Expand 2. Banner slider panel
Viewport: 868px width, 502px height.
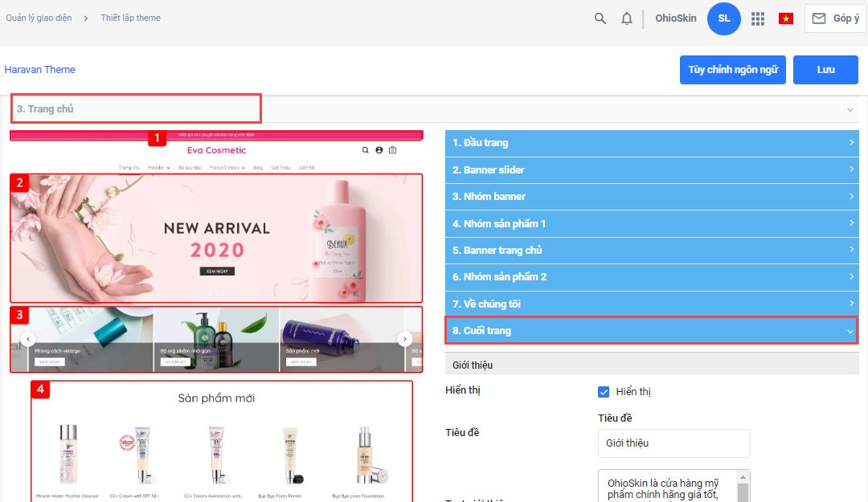coord(652,170)
